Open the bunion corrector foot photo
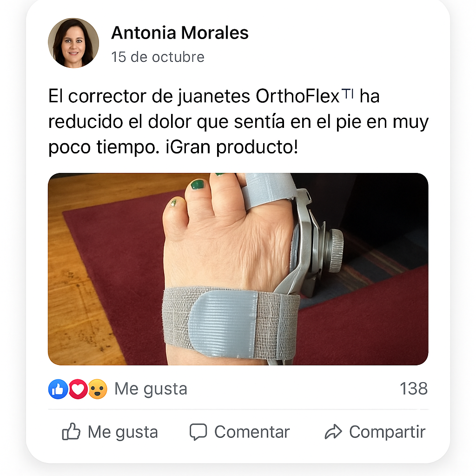 [238, 269]
